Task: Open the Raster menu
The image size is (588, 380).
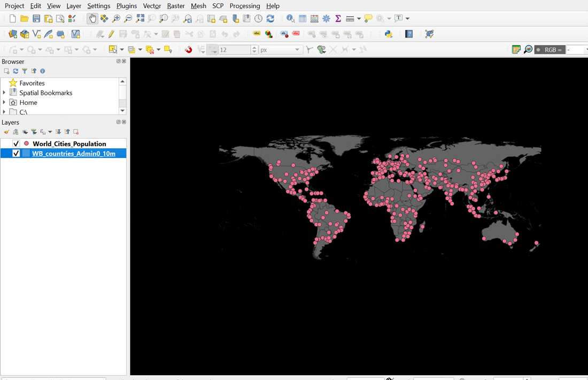Action: click(176, 6)
